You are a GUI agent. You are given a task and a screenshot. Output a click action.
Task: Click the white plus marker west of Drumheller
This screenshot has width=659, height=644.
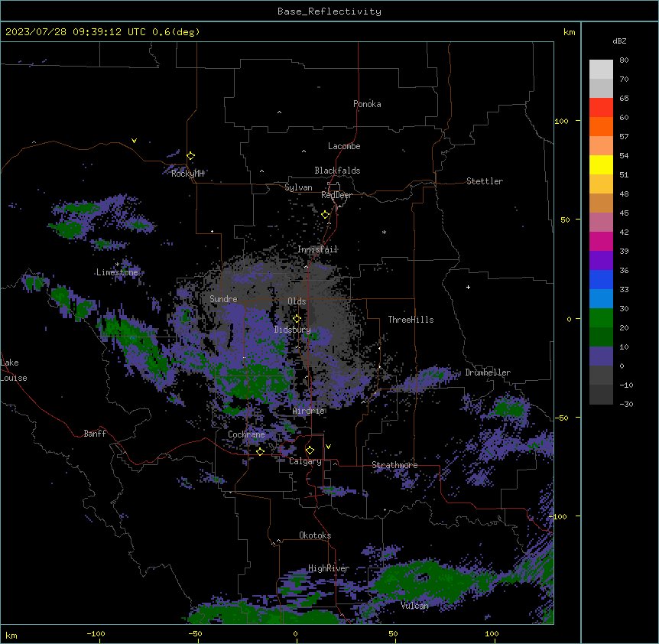pos(468,287)
